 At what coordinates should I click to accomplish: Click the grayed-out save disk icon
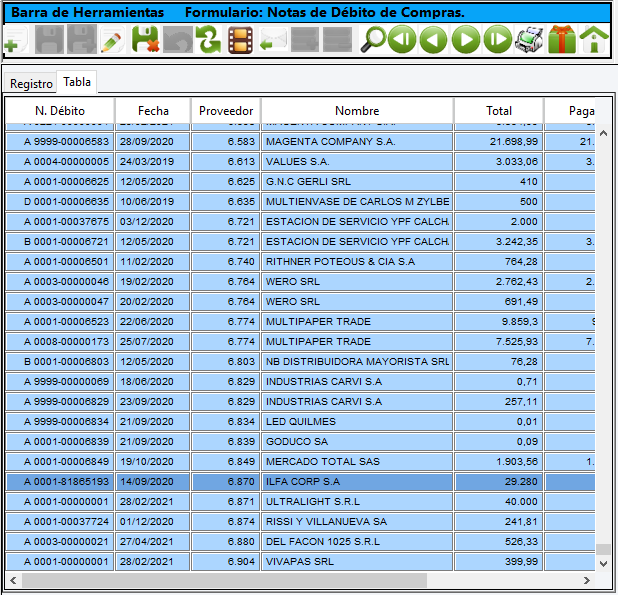tap(49, 40)
